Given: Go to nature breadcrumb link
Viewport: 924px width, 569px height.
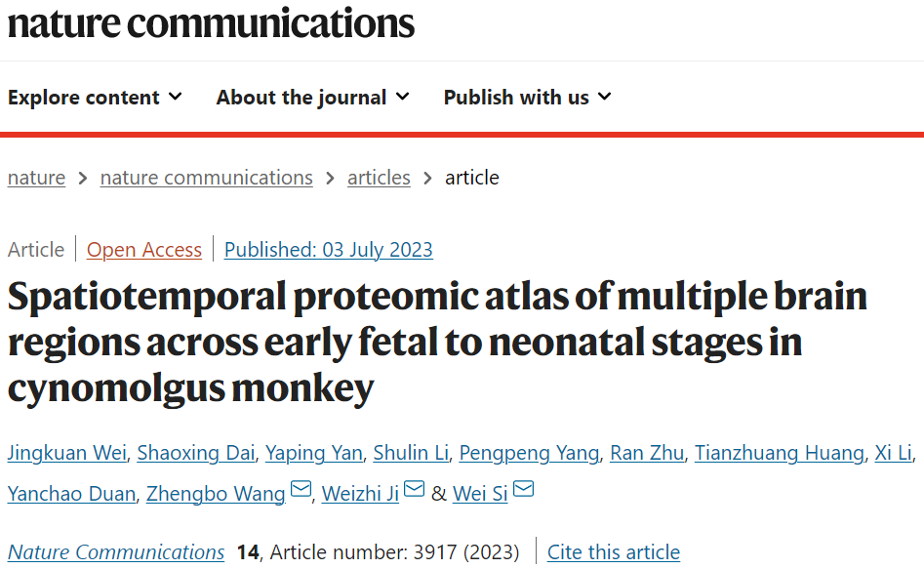Looking at the screenshot, I should coord(36,178).
